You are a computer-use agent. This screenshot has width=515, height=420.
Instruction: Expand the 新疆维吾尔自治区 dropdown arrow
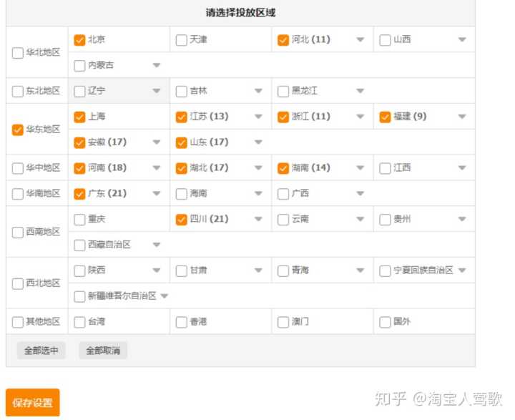click(x=164, y=296)
